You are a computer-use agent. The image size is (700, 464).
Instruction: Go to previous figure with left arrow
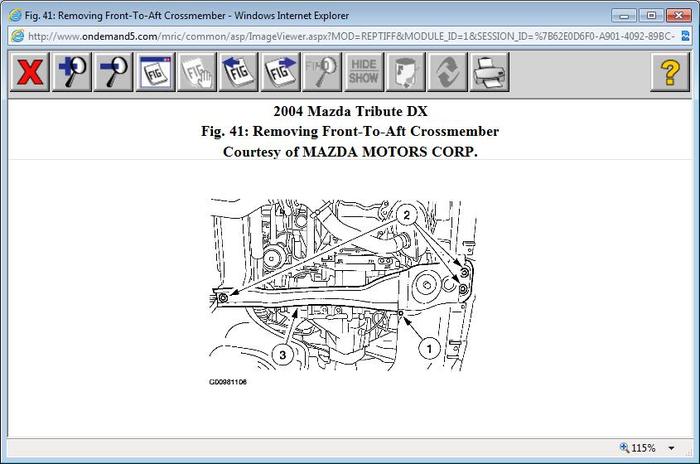coord(238,72)
